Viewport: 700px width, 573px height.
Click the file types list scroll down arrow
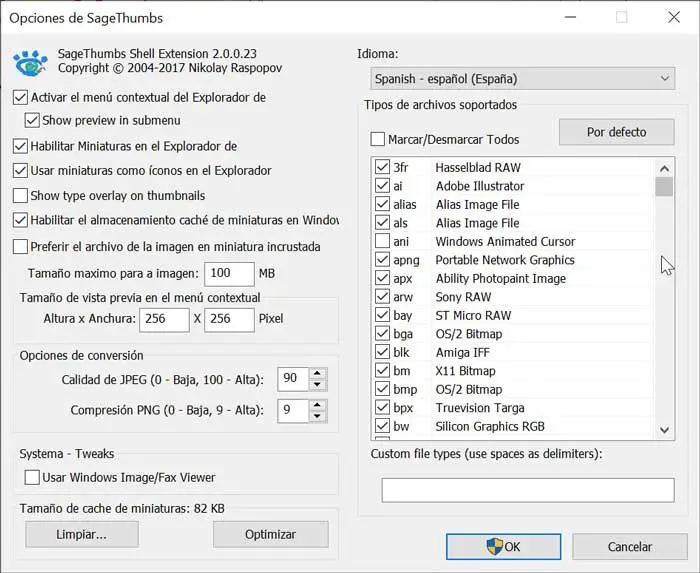664,430
